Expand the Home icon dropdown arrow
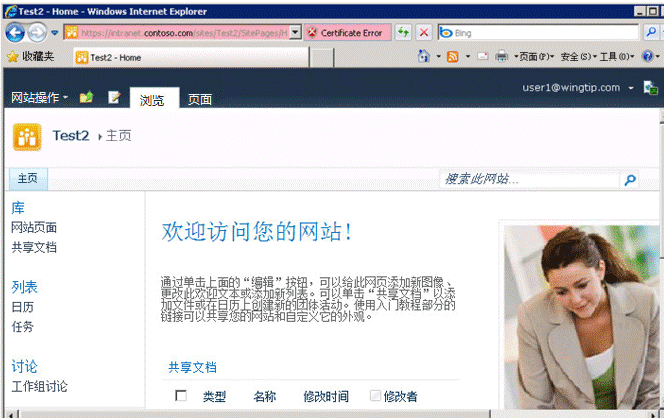The image size is (664, 418). tap(439, 56)
